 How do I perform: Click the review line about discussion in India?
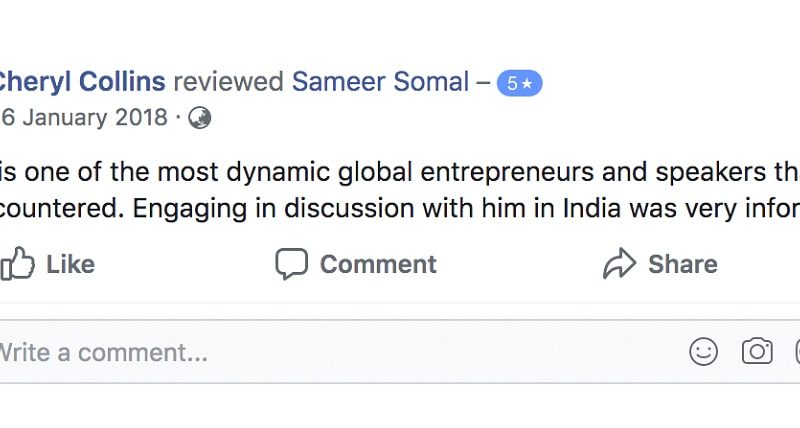(400, 209)
